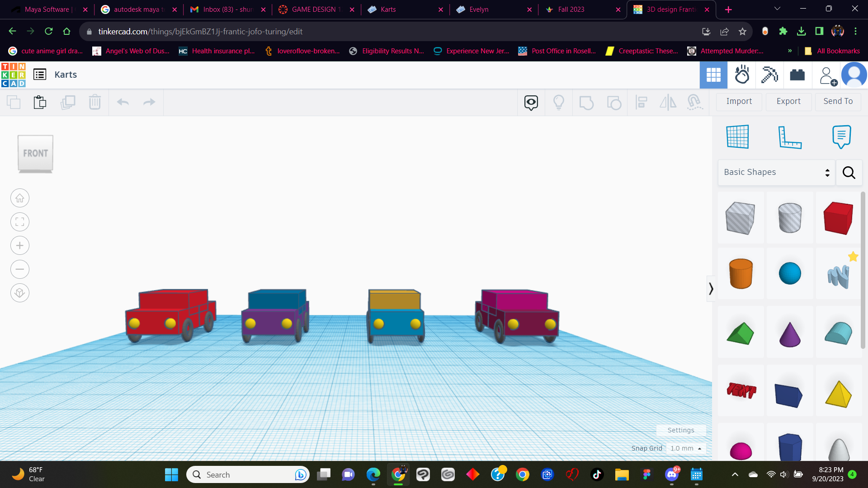Toggle the show all eye icon

pyautogui.click(x=531, y=103)
